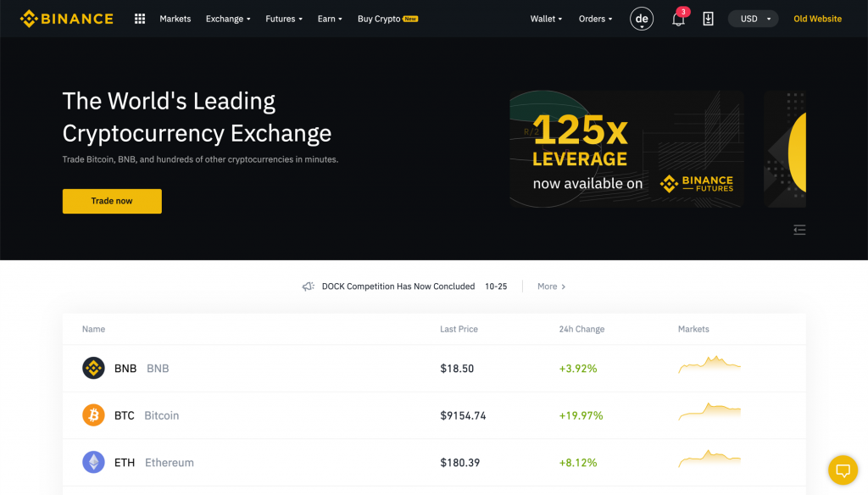Select the Ethereum name text
The height and width of the screenshot is (495, 868).
170,462
